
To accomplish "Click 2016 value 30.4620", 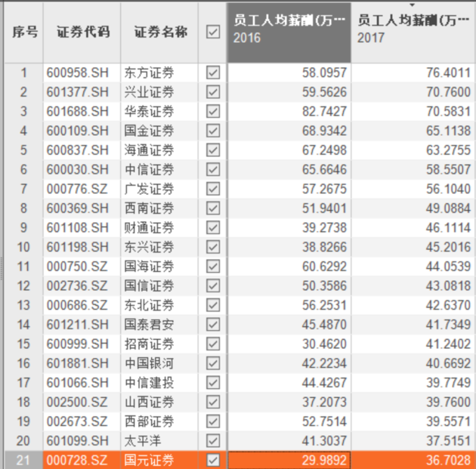I will click(x=324, y=344).
